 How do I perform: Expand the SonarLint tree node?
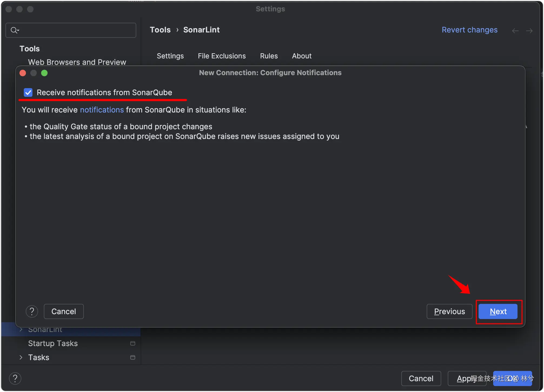(21, 330)
